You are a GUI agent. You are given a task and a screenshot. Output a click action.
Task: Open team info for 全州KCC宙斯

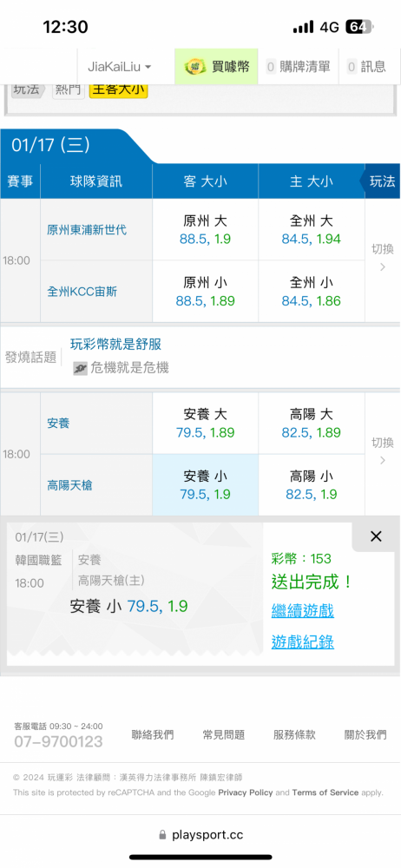tap(82, 293)
